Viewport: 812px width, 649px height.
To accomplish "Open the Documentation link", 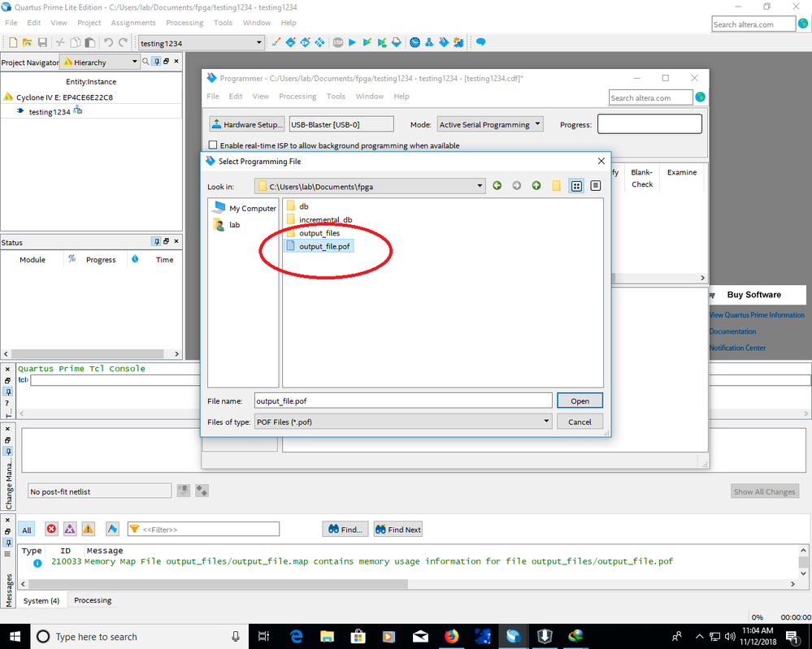I will [x=732, y=331].
